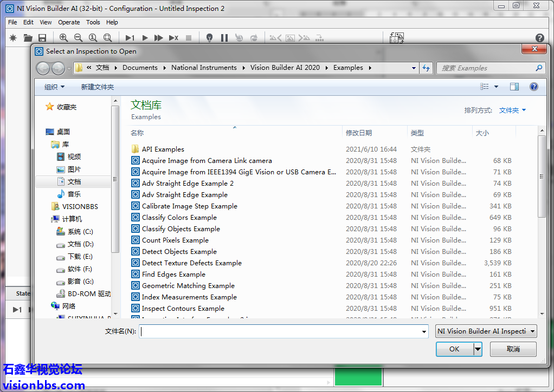Click the 新建文件夹 new folder button
The height and width of the screenshot is (392, 554).
pyautogui.click(x=98, y=87)
